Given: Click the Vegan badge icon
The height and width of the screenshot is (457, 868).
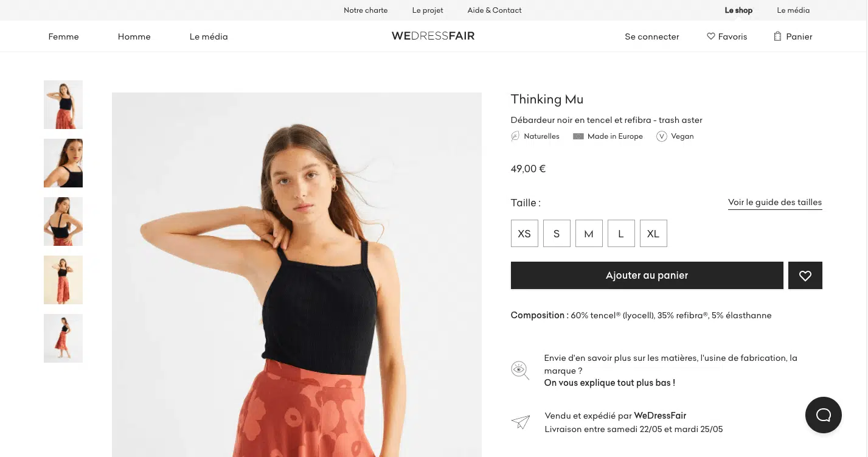Looking at the screenshot, I should coord(662,136).
